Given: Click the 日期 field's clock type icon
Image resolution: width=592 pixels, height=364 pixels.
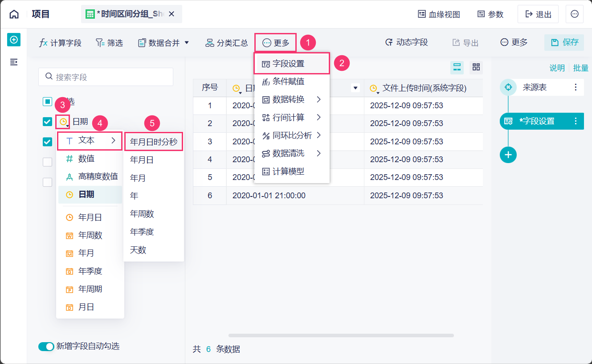Looking at the screenshot, I should click(x=63, y=122).
